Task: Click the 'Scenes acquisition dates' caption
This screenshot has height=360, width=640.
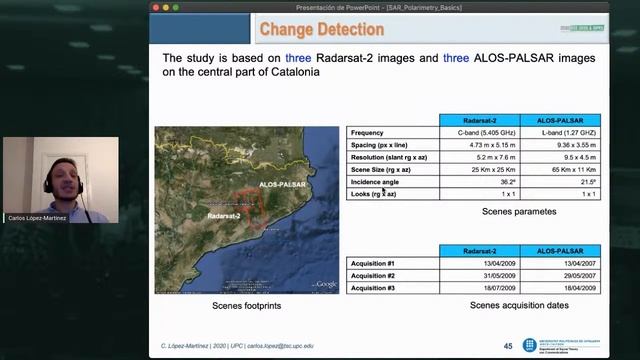Action: [519, 305]
